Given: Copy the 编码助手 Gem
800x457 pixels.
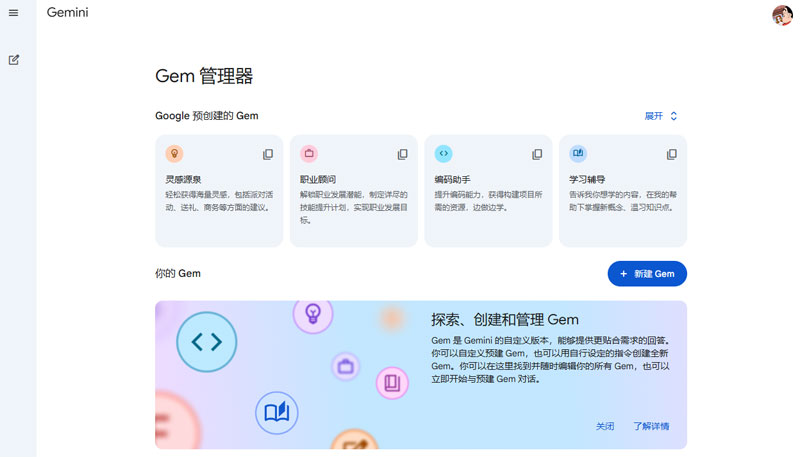Looking at the screenshot, I should (537, 154).
